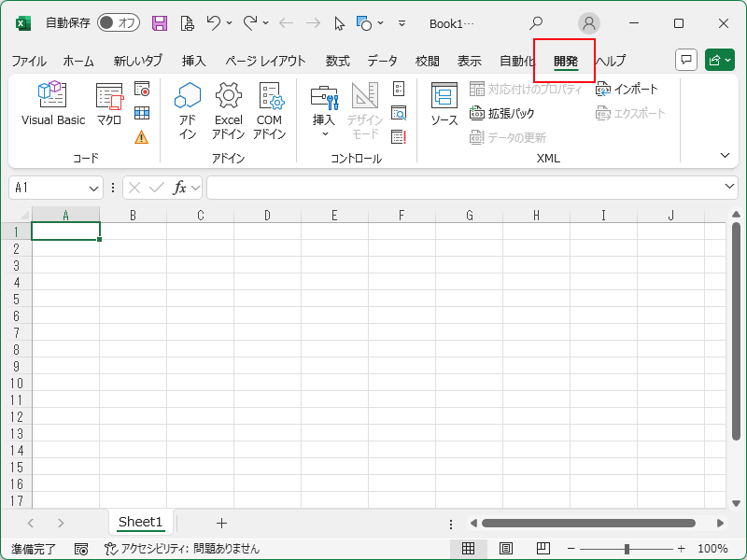The image size is (747, 560).
Task: Click the select all corner
Action: [17, 216]
